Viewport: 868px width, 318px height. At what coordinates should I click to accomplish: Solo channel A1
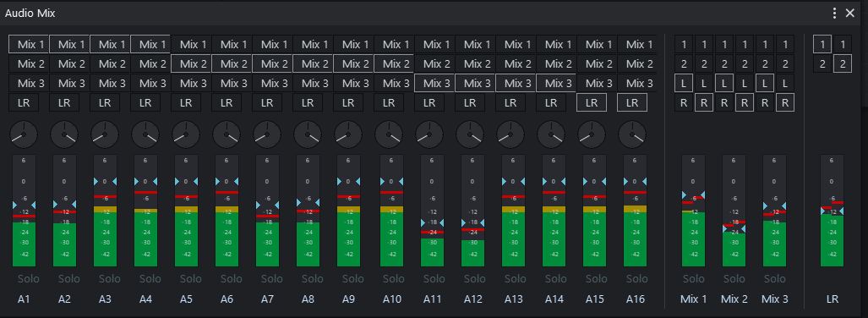pyautogui.click(x=28, y=278)
